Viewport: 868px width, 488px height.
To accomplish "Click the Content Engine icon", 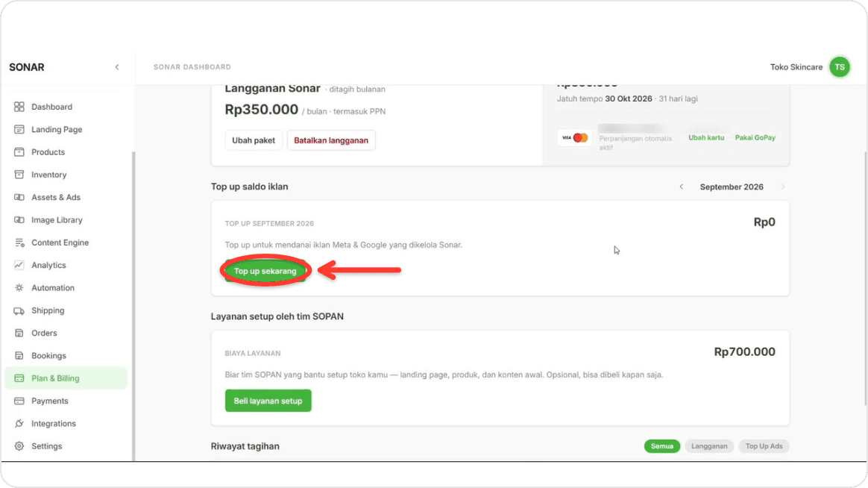I will coord(19,243).
